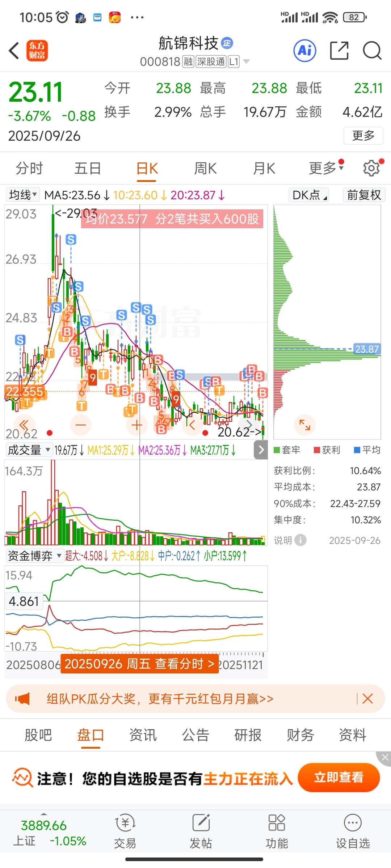Switch to 周K chart tab
This screenshot has width=391, height=868.
click(205, 169)
